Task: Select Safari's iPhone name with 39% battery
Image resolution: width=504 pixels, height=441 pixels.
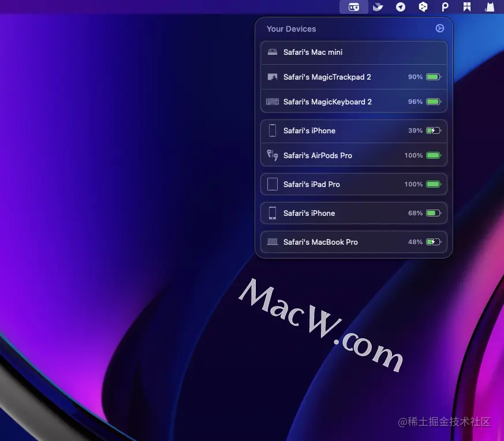Action: coord(309,130)
